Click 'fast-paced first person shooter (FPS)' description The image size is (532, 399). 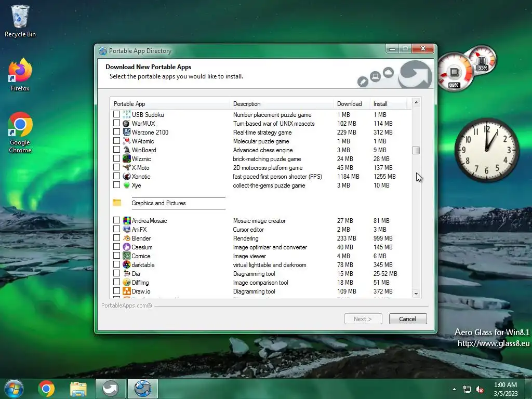pos(277,177)
